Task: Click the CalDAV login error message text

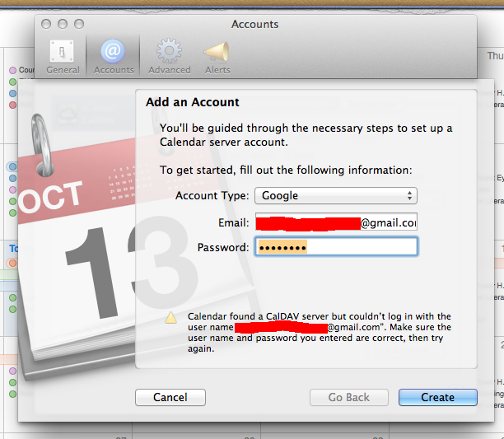Action: tap(320, 332)
